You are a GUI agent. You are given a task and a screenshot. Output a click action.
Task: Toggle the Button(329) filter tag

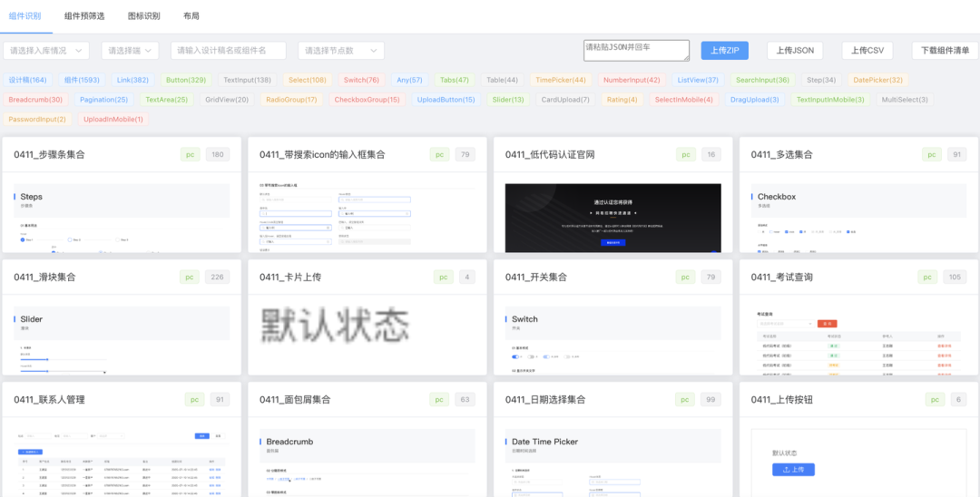point(185,80)
